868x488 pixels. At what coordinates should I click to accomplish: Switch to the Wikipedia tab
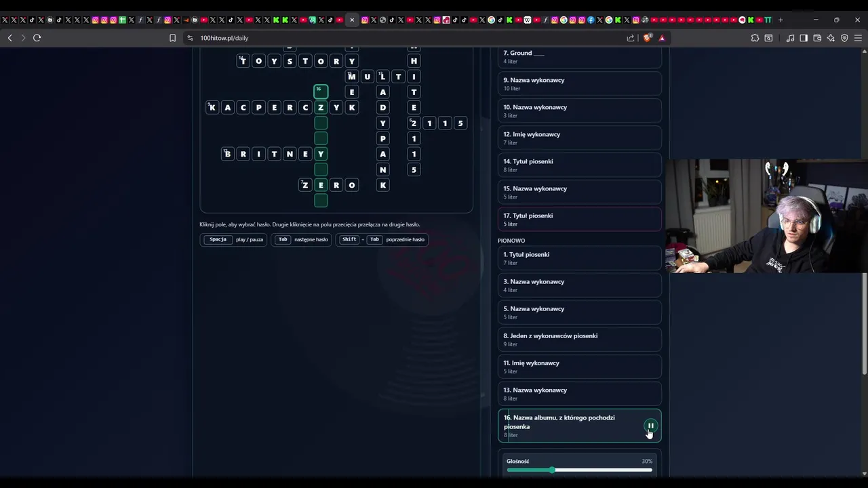(528, 20)
